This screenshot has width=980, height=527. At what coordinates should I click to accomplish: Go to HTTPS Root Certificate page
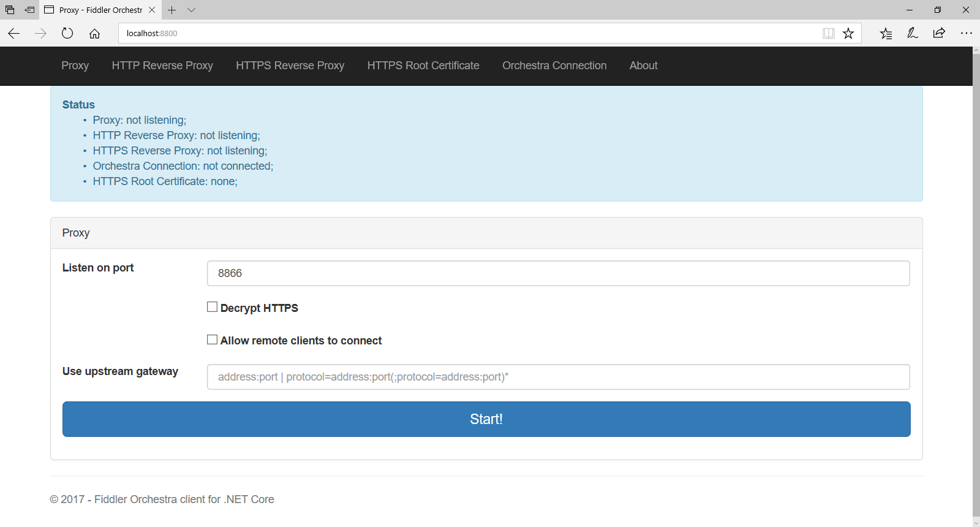[x=423, y=66]
